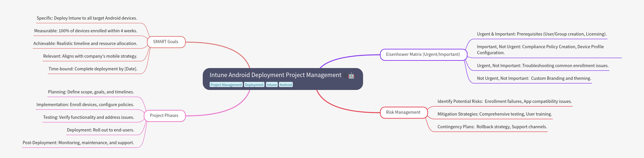Screen dimensions: 644x158
Task: Click the robot emoji icon in central node
Action: [351, 75]
